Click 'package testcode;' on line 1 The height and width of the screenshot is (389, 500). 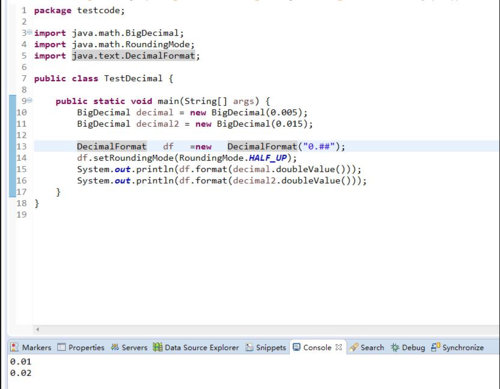pyautogui.click(x=79, y=10)
